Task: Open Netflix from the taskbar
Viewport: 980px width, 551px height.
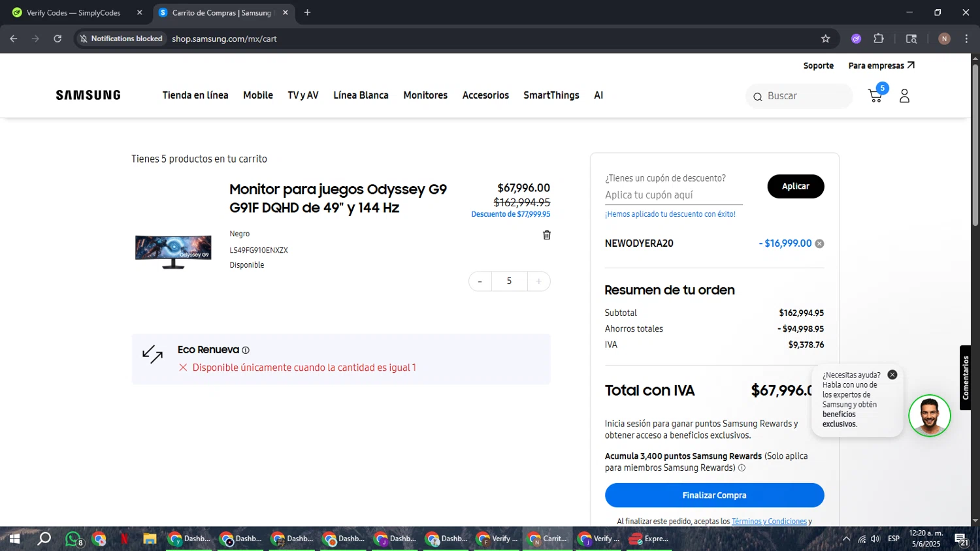Action: coord(124,539)
